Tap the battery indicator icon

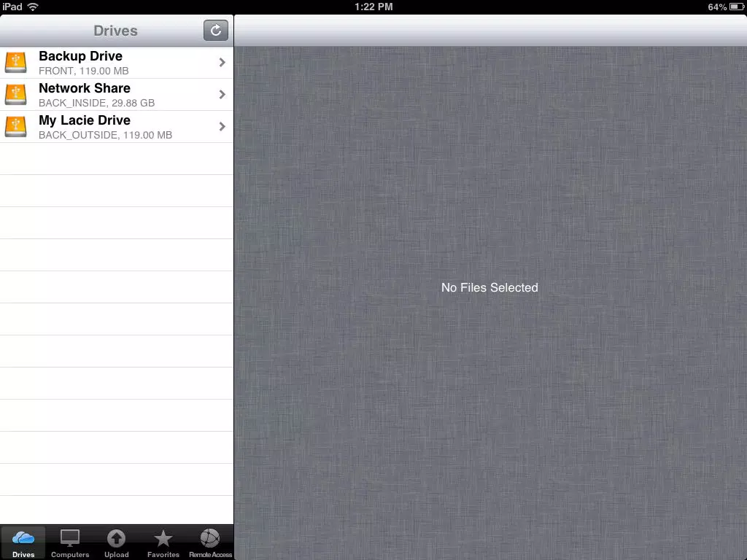(x=737, y=7)
